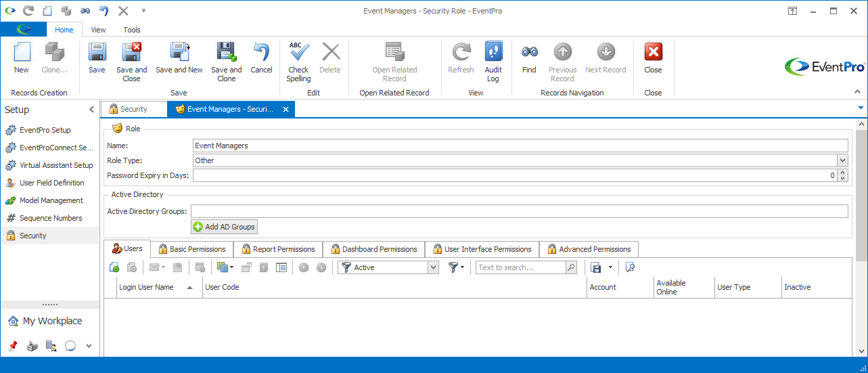
Task: Click the Text to search box
Action: [x=521, y=267]
